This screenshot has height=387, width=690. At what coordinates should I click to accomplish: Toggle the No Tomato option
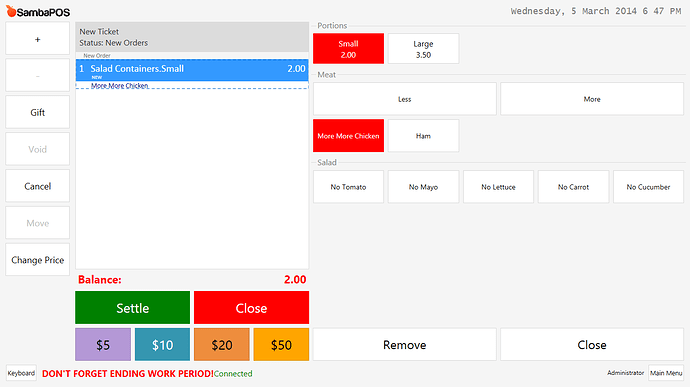[x=348, y=187]
